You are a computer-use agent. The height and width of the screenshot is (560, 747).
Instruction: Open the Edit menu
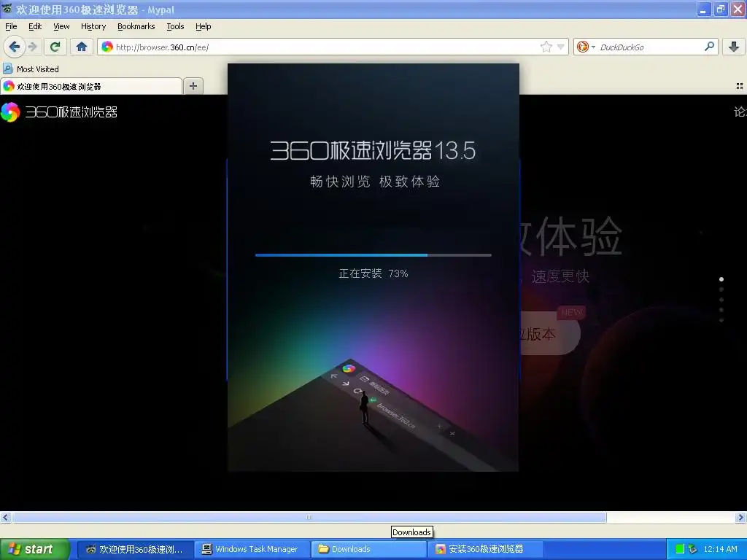(x=35, y=26)
